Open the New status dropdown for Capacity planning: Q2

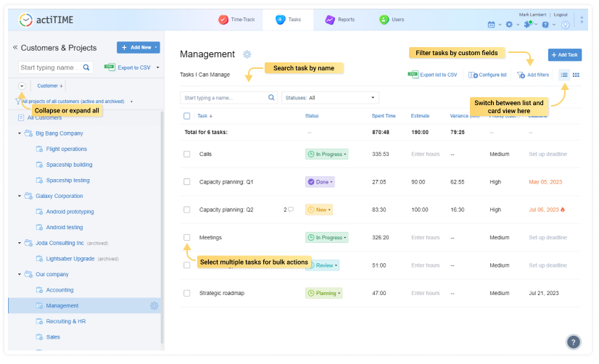click(319, 210)
